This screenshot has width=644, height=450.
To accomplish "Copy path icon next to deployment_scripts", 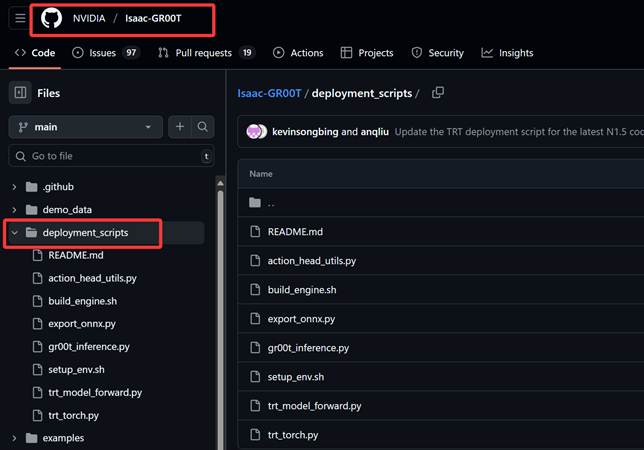I will [x=437, y=93].
